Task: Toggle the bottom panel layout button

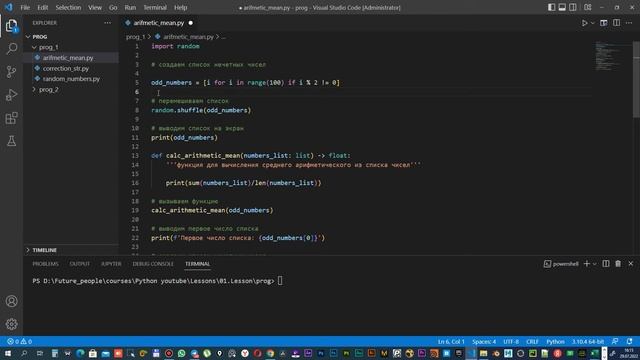Action: coord(562,7)
